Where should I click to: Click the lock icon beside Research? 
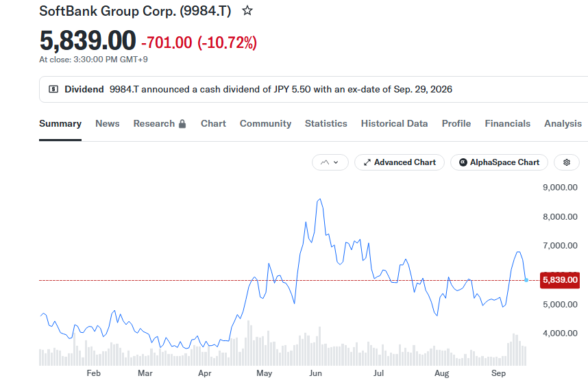[x=182, y=124]
